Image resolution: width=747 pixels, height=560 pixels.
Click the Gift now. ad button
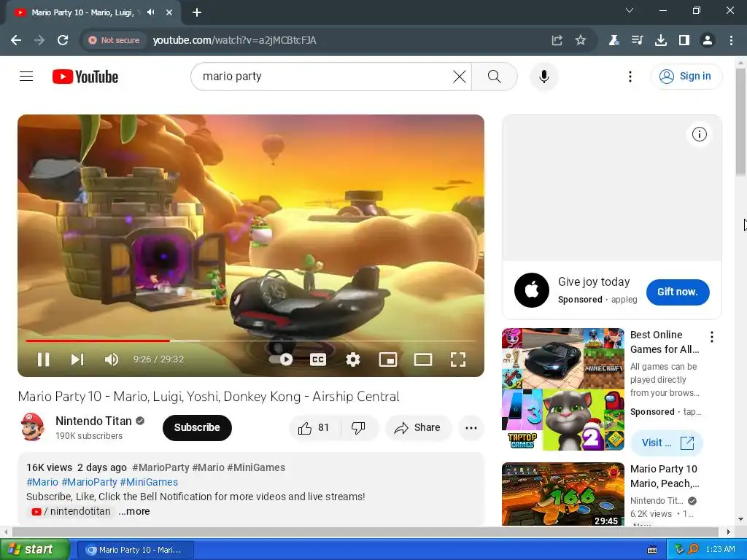678,292
